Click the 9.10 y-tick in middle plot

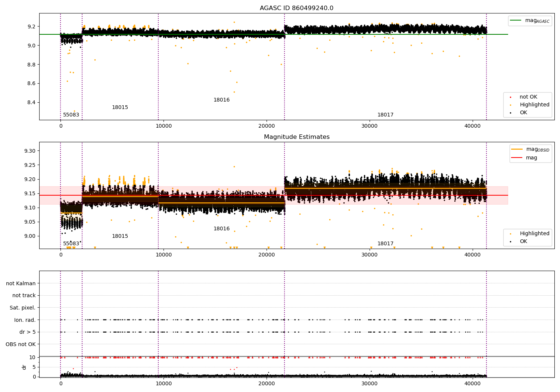(x=30, y=208)
